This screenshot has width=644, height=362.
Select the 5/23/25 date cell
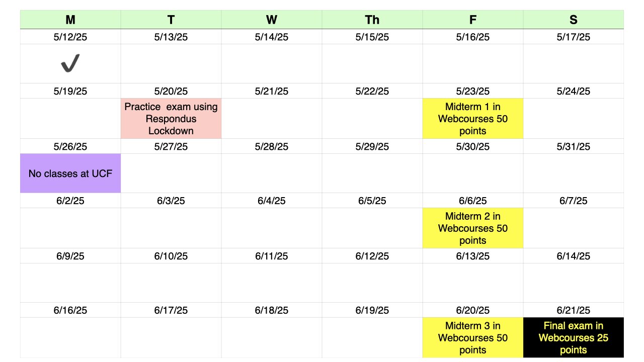(x=473, y=91)
